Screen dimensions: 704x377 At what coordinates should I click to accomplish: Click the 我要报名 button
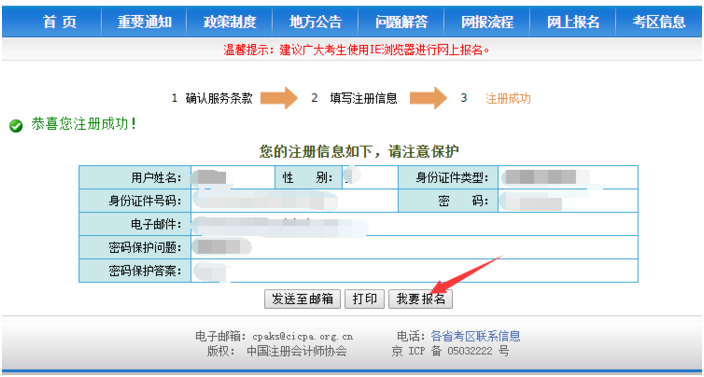pyautogui.click(x=420, y=299)
